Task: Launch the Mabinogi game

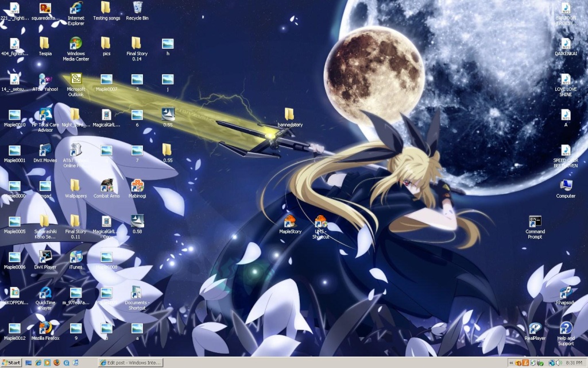Action: [137, 189]
